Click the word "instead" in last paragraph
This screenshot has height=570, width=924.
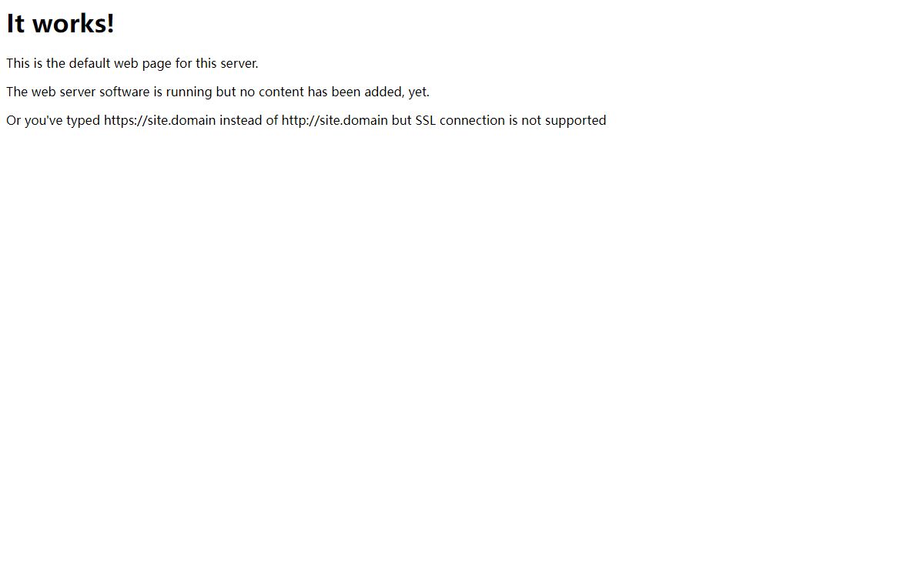click(241, 120)
